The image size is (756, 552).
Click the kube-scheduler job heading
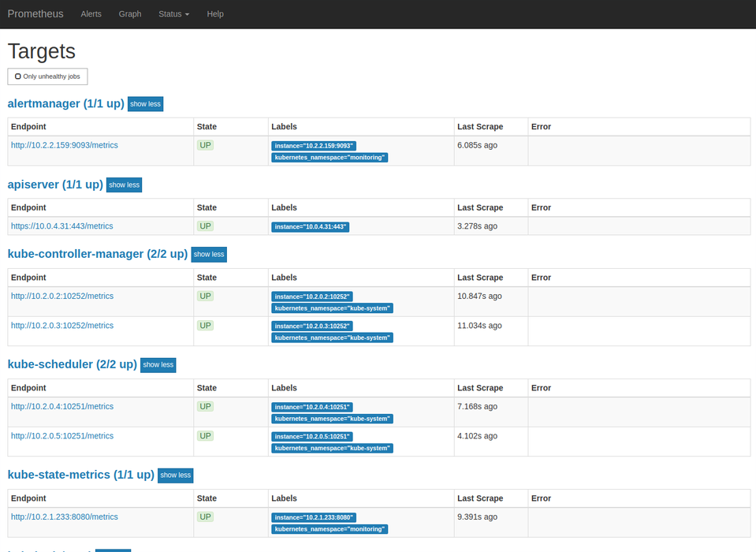(72, 364)
